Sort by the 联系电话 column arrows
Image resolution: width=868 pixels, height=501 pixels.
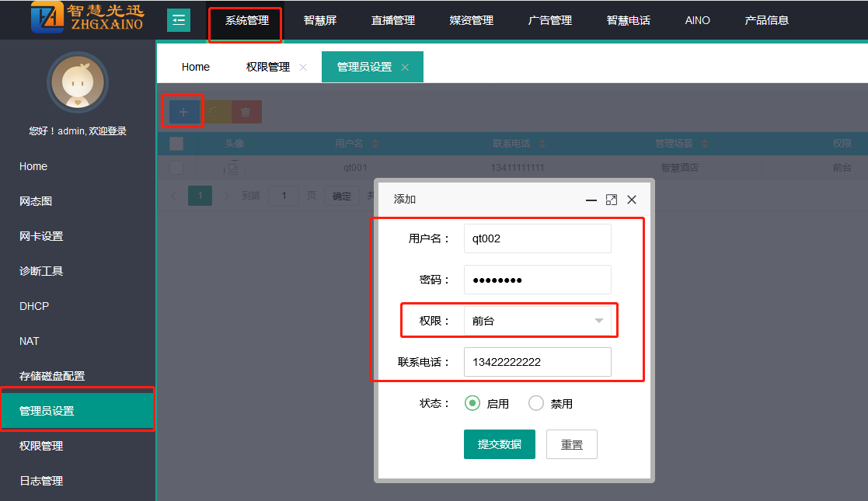[x=542, y=144]
